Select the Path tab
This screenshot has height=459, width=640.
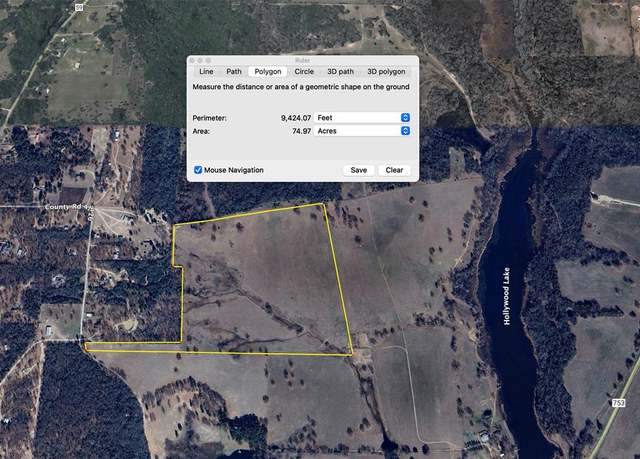point(234,71)
